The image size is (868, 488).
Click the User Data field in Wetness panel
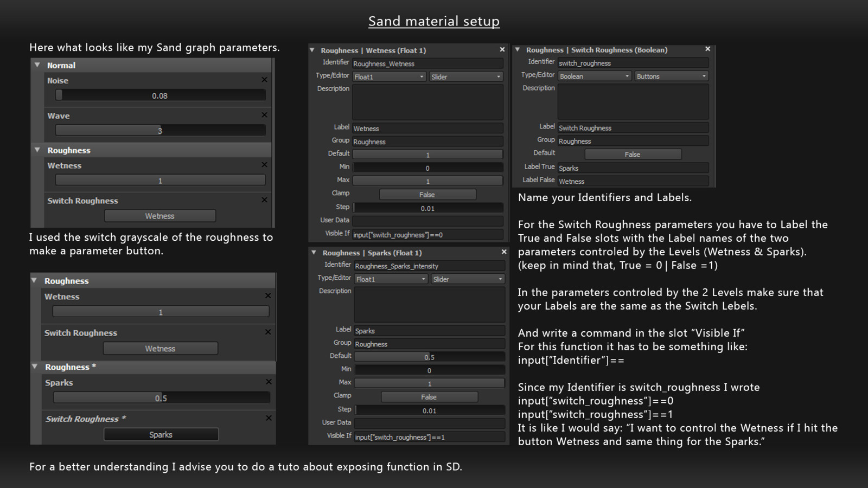427,221
